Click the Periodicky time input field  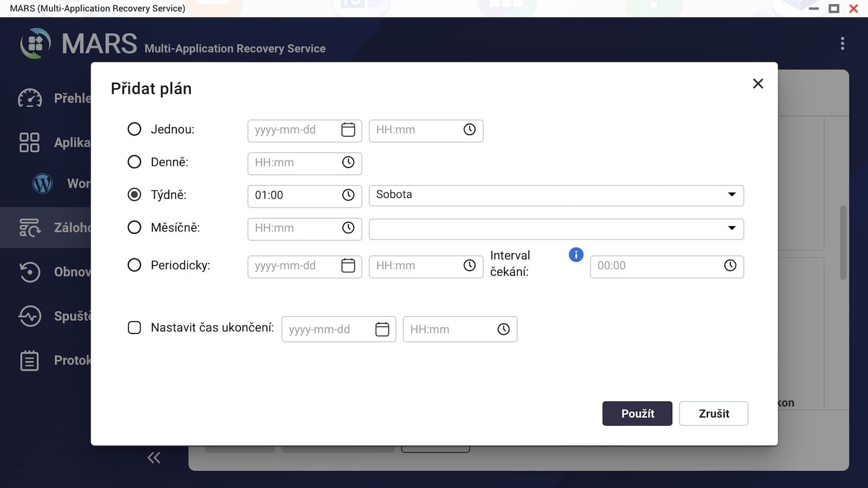[x=426, y=267]
